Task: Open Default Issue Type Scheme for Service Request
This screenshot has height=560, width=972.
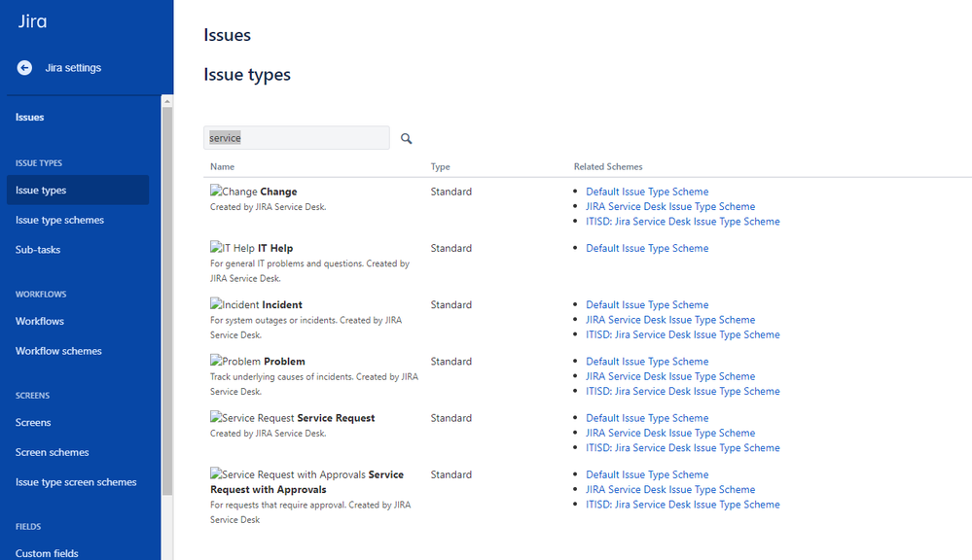Action: tap(647, 418)
